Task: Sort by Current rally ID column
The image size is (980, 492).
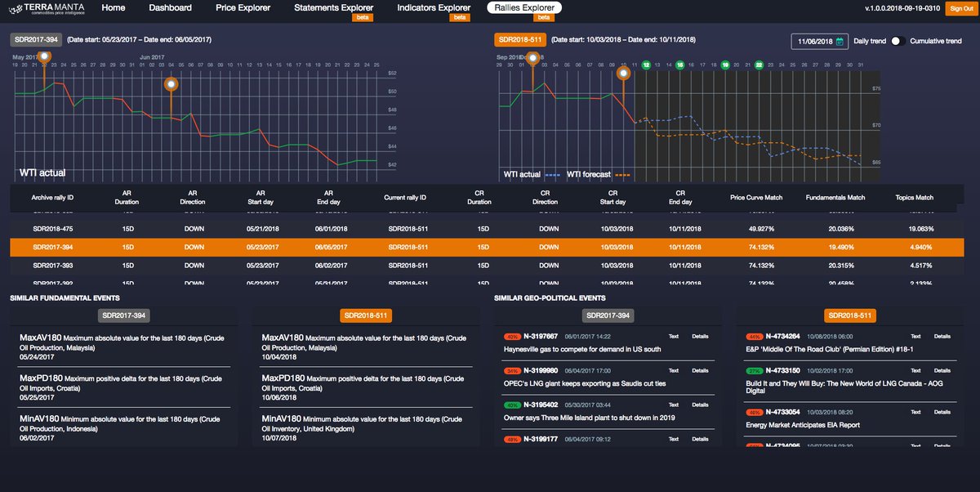Action: (x=405, y=198)
